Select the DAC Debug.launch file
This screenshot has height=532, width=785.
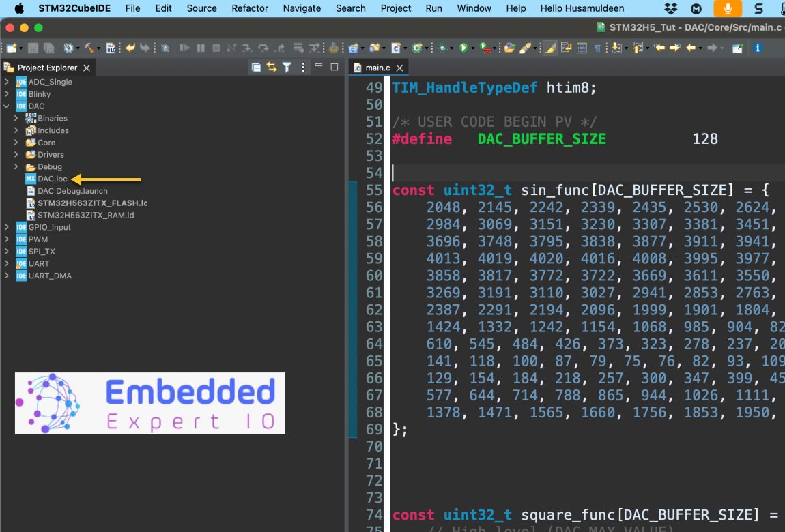(x=72, y=191)
